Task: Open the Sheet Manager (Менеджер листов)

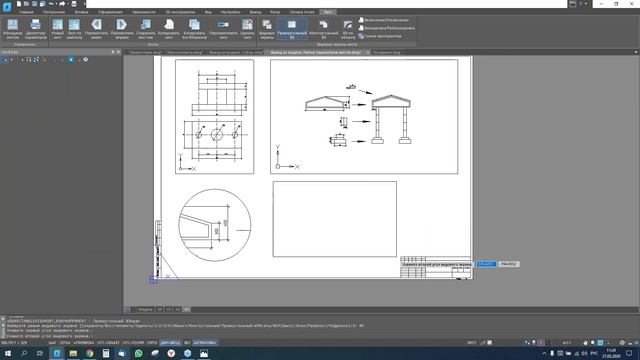Action: point(13,29)
